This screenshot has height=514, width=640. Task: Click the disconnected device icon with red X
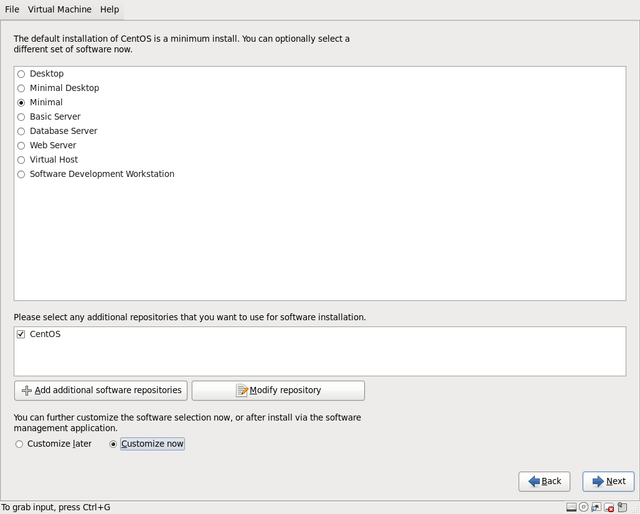coord(609,507)
